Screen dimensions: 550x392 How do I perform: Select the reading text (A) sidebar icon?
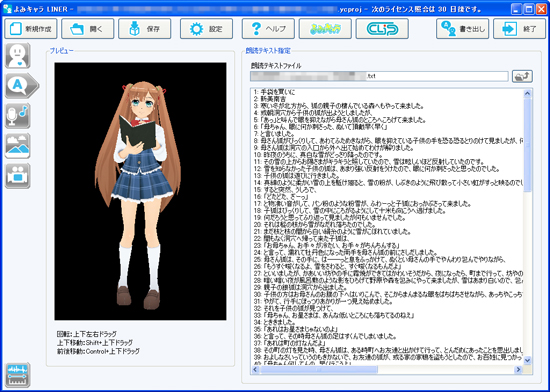point(22,86)
